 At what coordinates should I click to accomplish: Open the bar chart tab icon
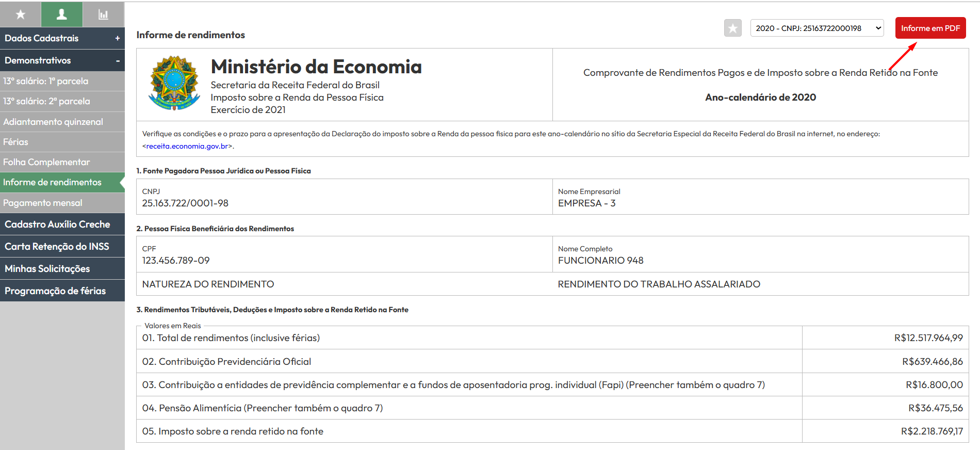pyautogui.click(x=104, y=14)
